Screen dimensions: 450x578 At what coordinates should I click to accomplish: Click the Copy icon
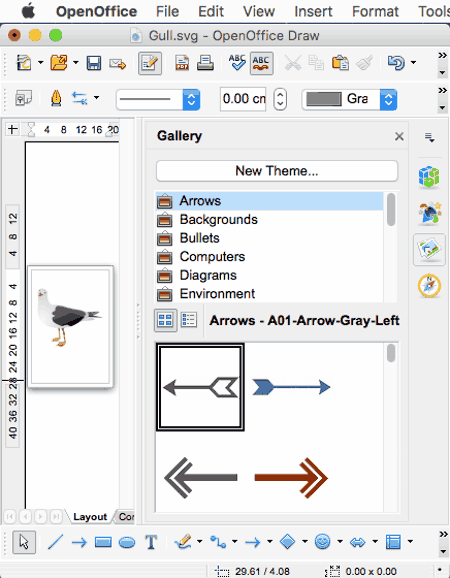tap(316, 63)
